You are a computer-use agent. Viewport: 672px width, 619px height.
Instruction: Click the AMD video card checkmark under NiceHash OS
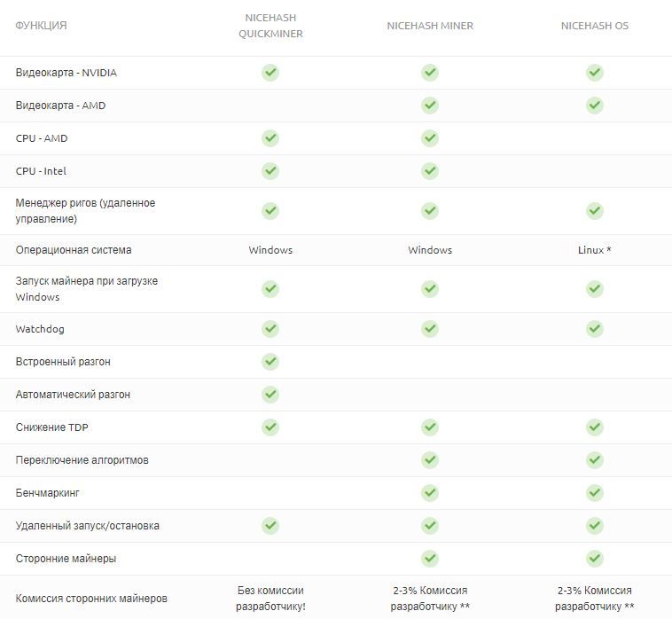[x=595, y=106]
